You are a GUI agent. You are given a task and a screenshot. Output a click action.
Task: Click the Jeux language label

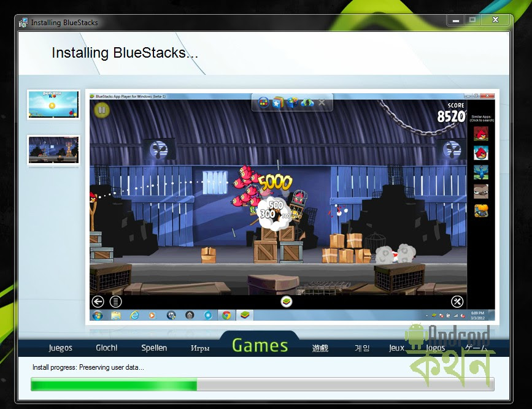(396, 348)
